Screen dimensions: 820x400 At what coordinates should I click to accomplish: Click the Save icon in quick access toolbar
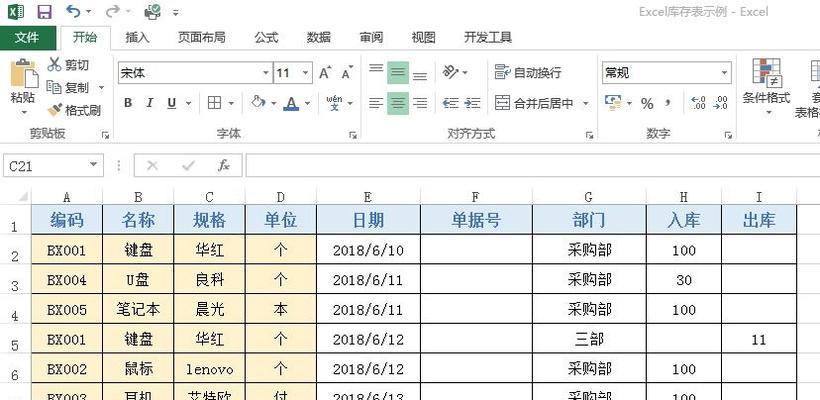[x=45, y=12]
